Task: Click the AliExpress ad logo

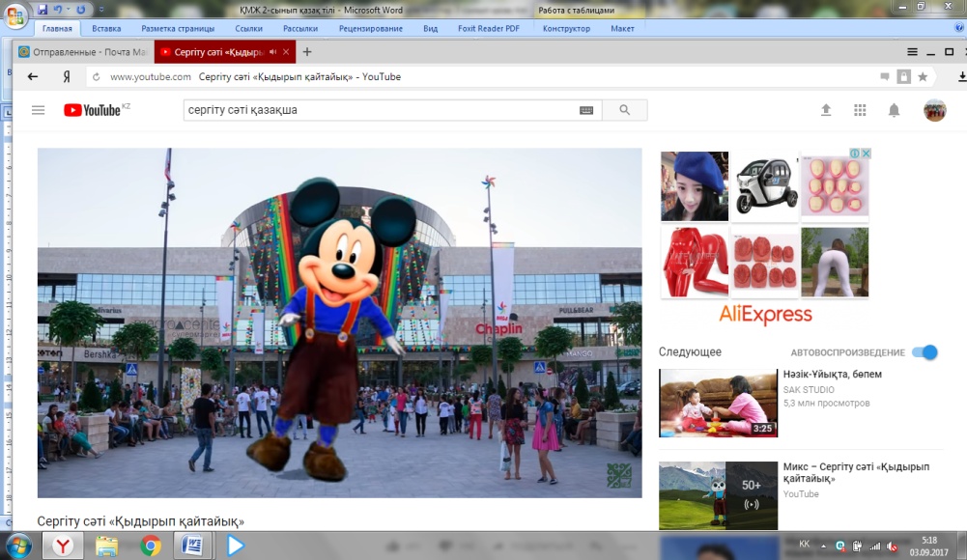Action: tap(765, 315)
